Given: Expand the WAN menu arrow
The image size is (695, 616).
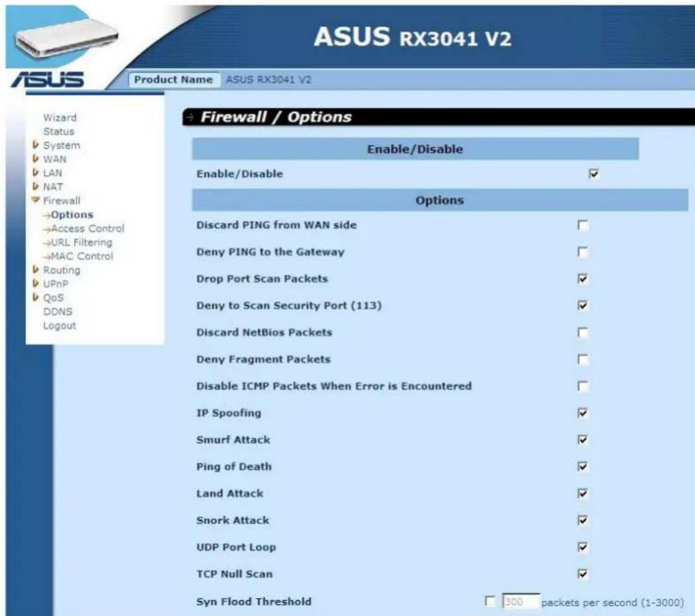Looking at the screenshot, I should [x=36, y=159].
